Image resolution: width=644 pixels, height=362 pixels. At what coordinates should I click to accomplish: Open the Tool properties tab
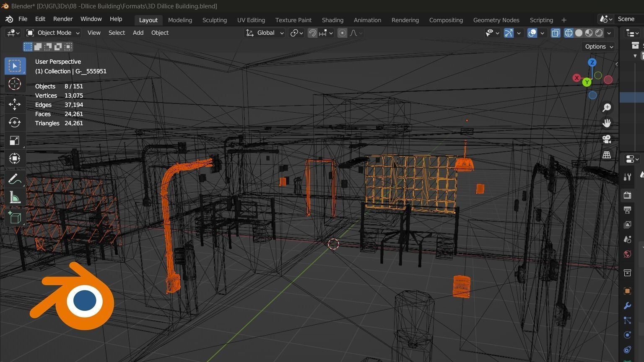pos(628,177)
